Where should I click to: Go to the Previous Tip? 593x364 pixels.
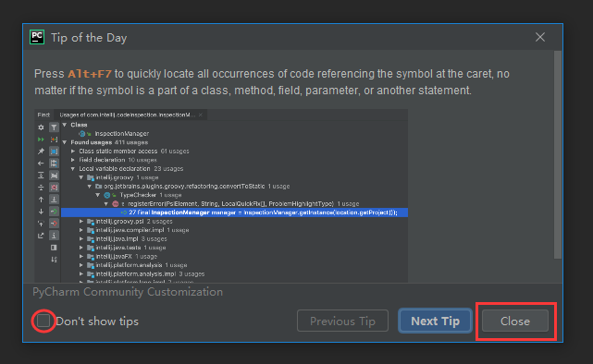(x=342, y=321)
